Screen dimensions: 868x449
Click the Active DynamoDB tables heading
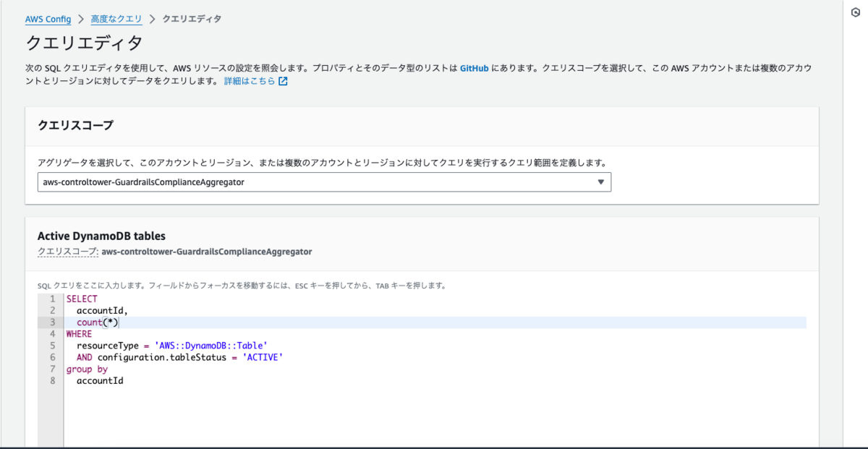pos(101,236)
